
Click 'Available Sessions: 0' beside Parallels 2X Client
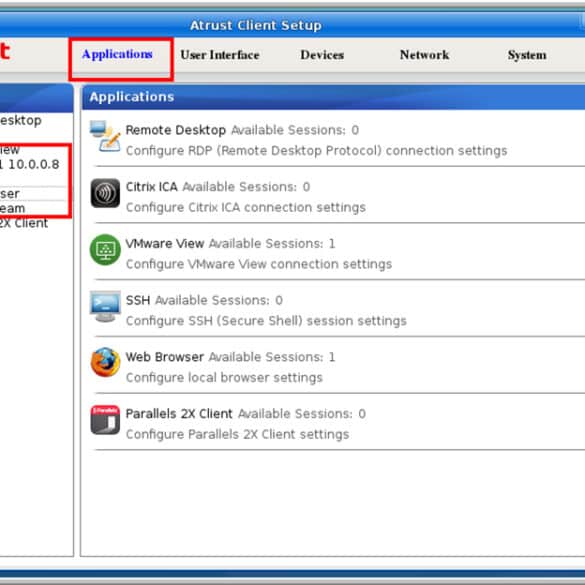pyautogui.click(x=301, y=414)
